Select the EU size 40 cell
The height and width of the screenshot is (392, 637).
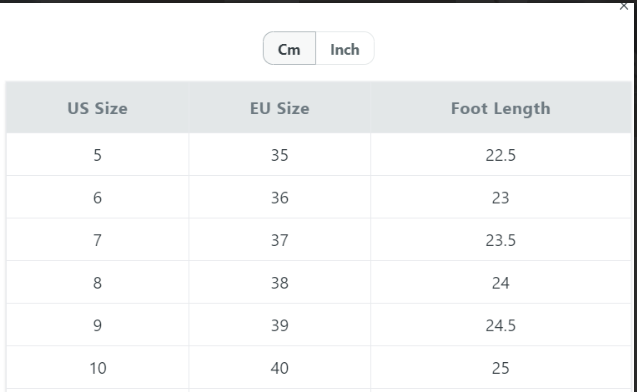click(x=280, y=368)
